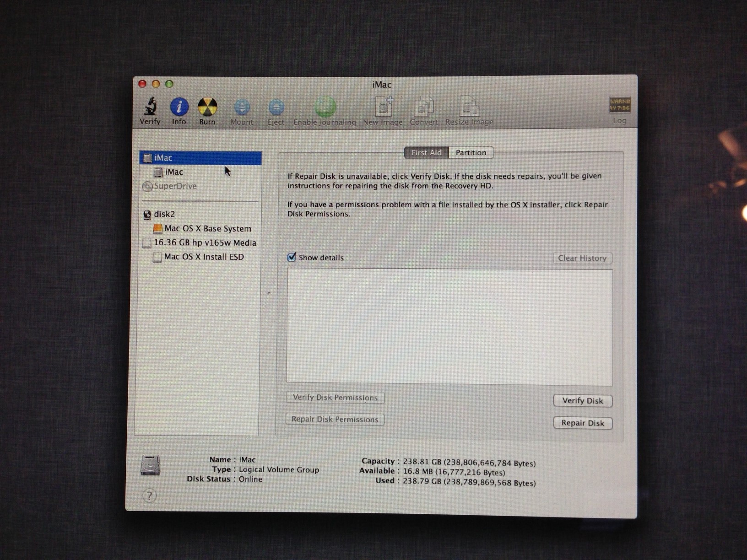Click the disk drive icon beside Name
The image size is (747, 560).
[x=150, y=465]
